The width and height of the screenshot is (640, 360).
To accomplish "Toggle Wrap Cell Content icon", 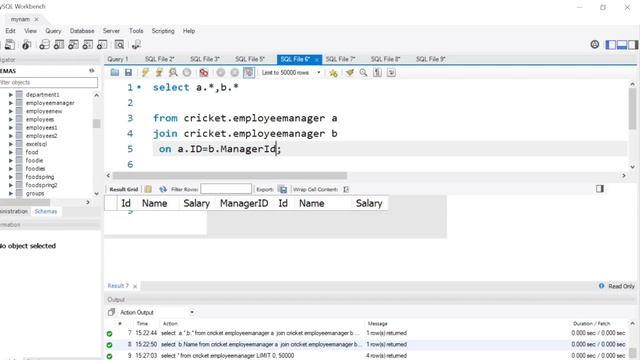I will pos(346,189).
